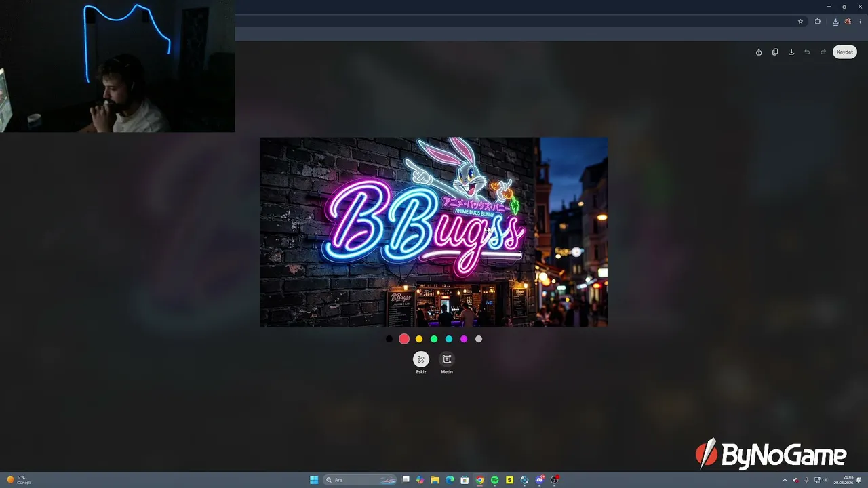Open Microsoft Edge from the taskbar

(x=450, y=480)
